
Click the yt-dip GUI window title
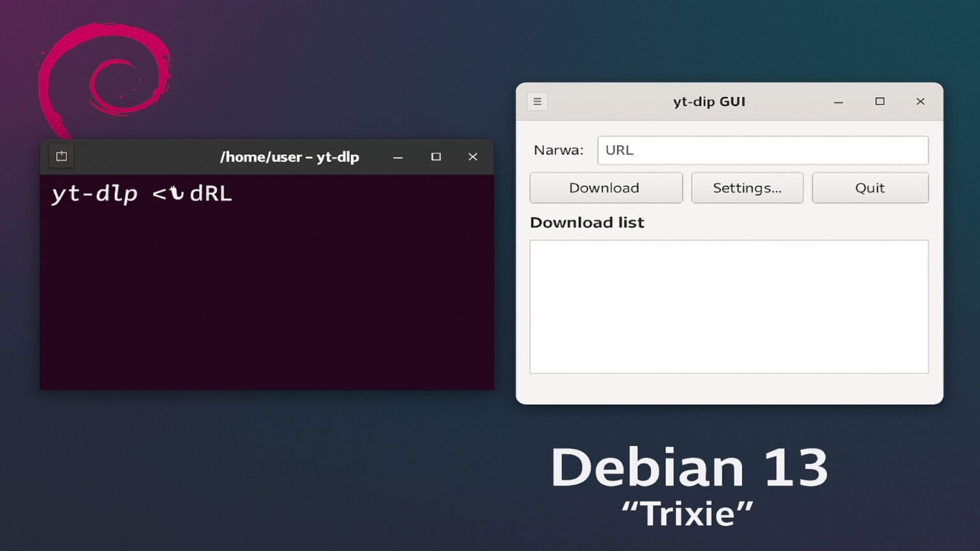click(709, 101)
